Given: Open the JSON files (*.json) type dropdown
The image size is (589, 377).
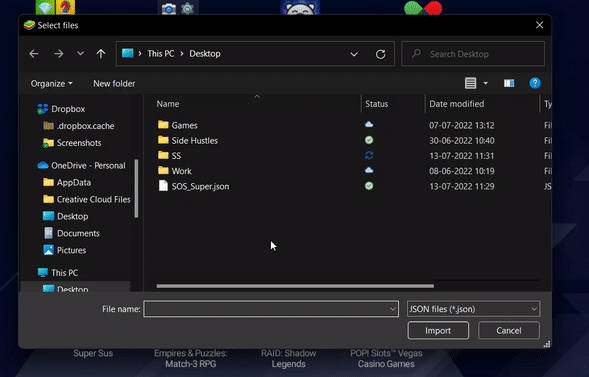Looking at the screenshot, I should 473,309.
